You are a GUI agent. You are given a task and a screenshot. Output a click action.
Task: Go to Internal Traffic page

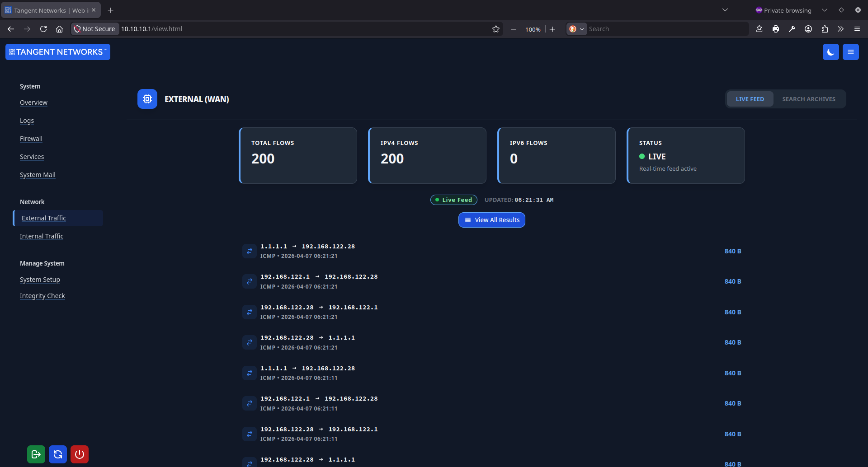tap(42, 236)
